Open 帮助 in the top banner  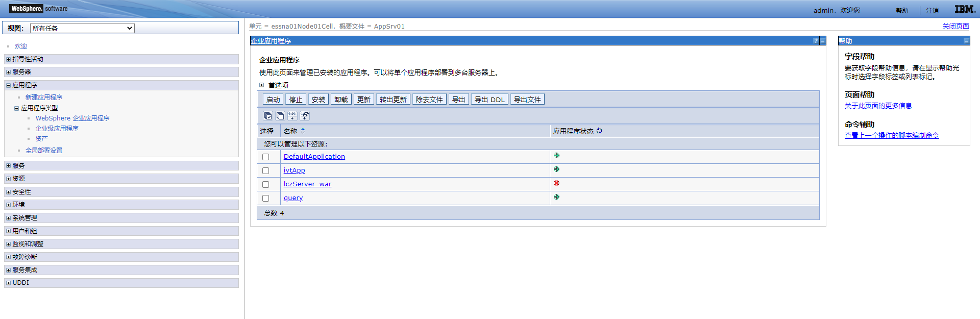(x=902, y=10)
